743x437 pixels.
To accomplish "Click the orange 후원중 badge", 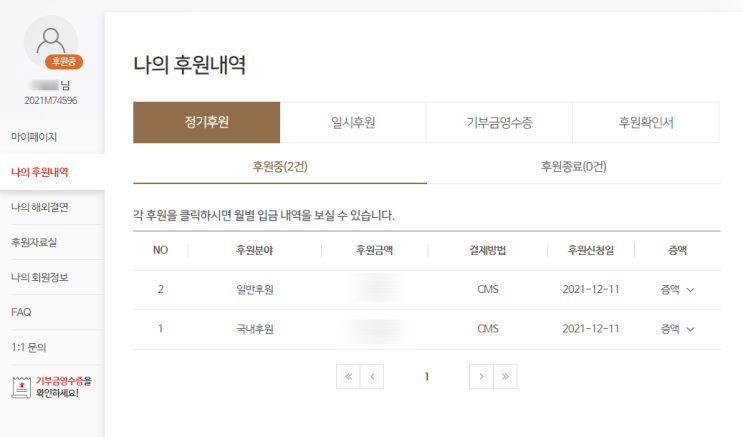I will (63, 62).
